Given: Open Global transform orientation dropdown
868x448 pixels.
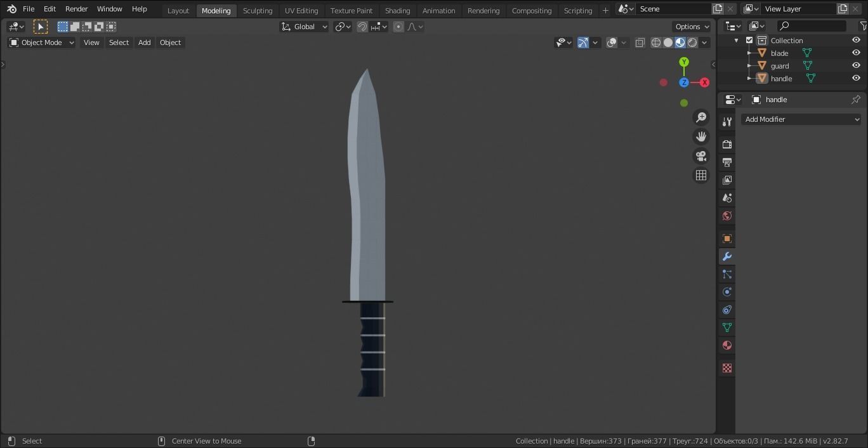Looking at the screenshot, I should [305, 27].
